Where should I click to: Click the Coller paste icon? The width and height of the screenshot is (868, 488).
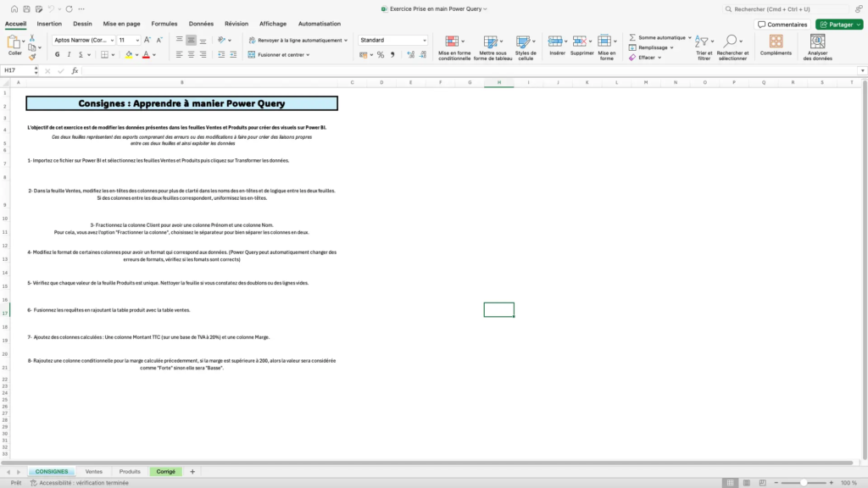tap(14, 42)
